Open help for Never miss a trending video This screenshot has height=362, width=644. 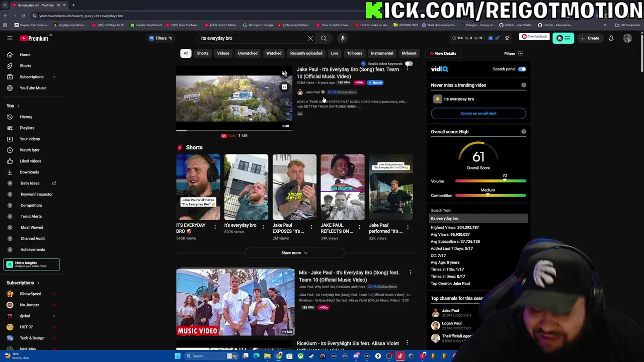point(524,85)
